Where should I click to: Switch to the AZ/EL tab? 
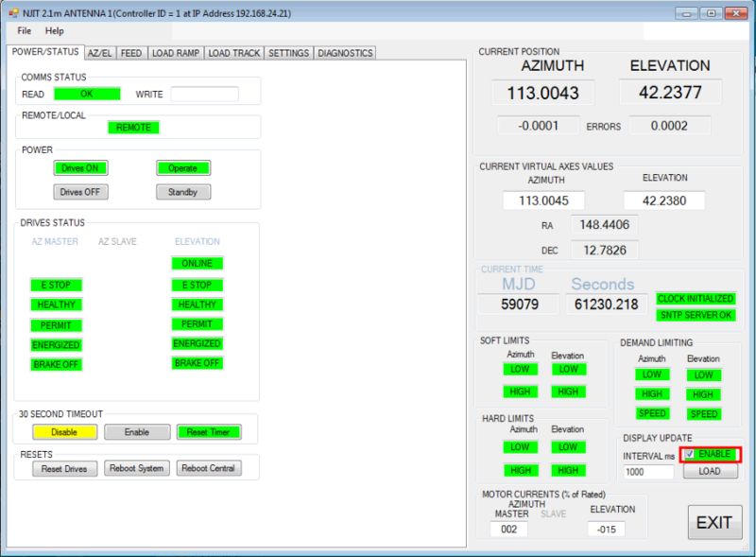100,53
